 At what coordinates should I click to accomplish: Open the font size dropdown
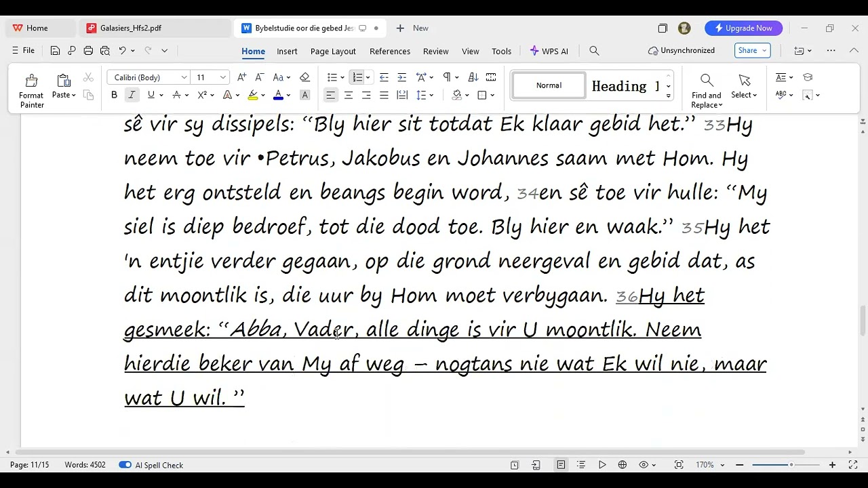coord(222,77)
